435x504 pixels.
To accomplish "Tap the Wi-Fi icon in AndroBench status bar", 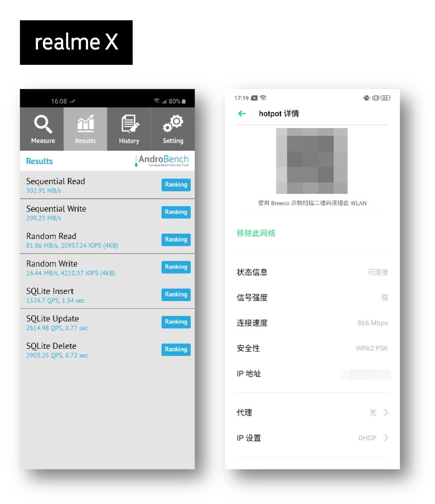I will click(x=157, y=101).
